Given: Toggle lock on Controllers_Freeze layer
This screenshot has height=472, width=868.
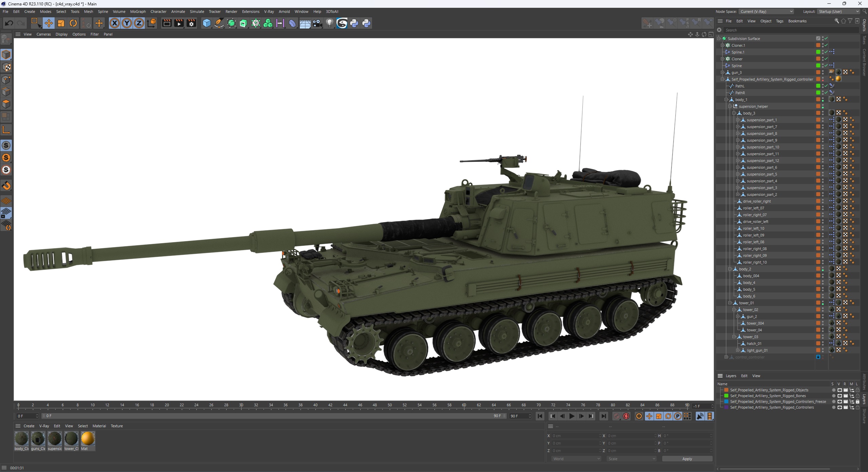Looking at the screenshot, I should (x=857, y=402).
